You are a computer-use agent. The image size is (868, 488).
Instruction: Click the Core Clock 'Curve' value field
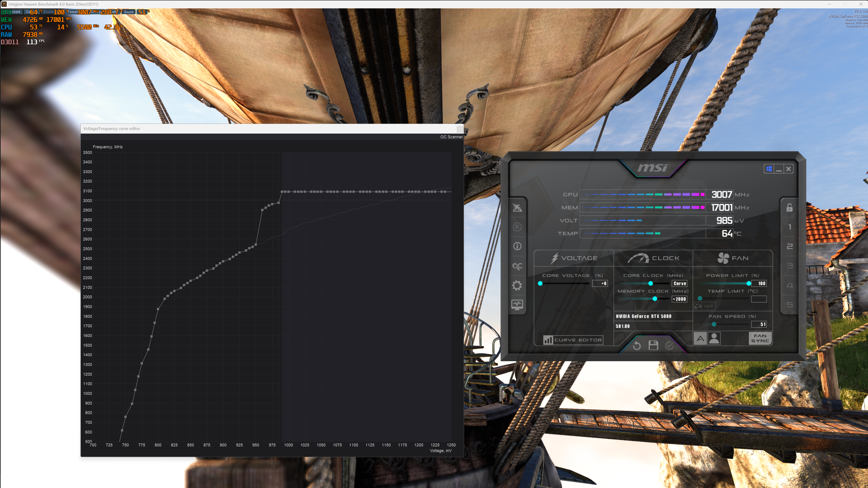(x=680, y=284)
